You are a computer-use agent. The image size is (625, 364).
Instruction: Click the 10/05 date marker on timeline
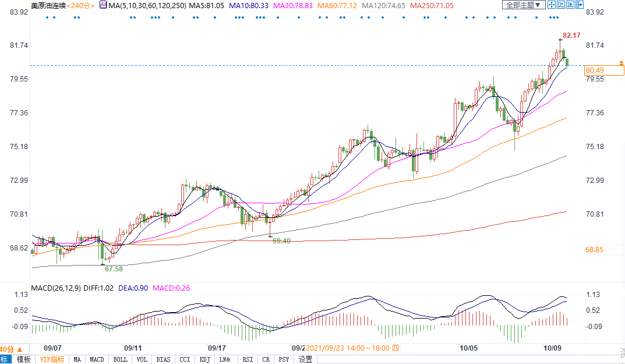468,348
